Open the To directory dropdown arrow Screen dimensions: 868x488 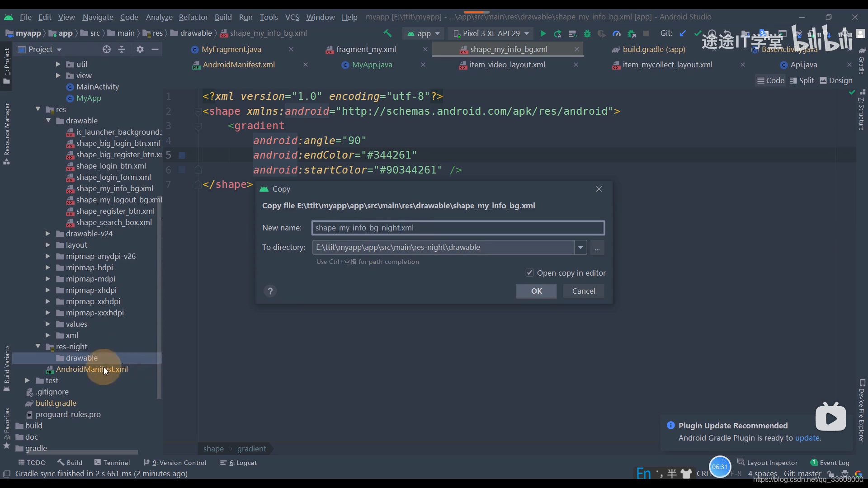tap(580, 248)
